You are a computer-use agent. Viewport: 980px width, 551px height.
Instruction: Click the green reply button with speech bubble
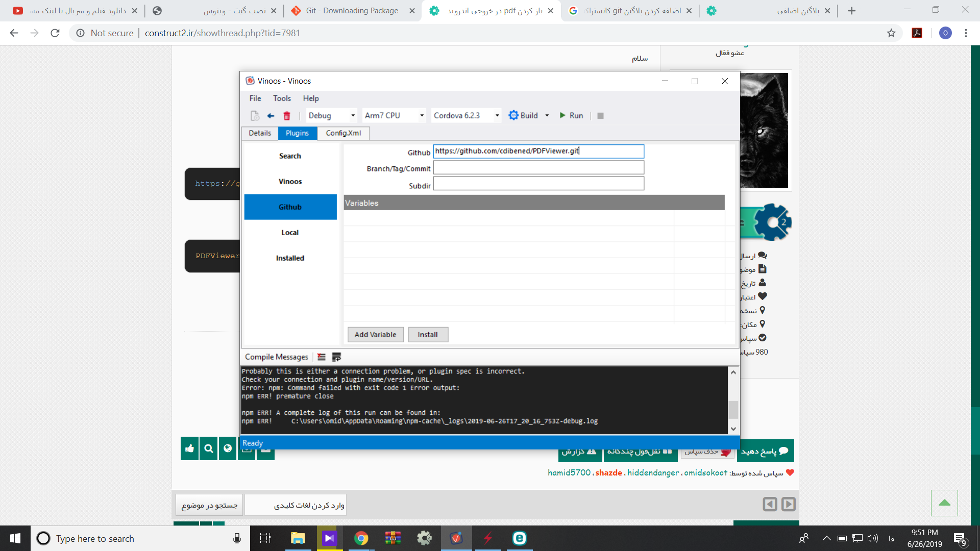(765, 451)
